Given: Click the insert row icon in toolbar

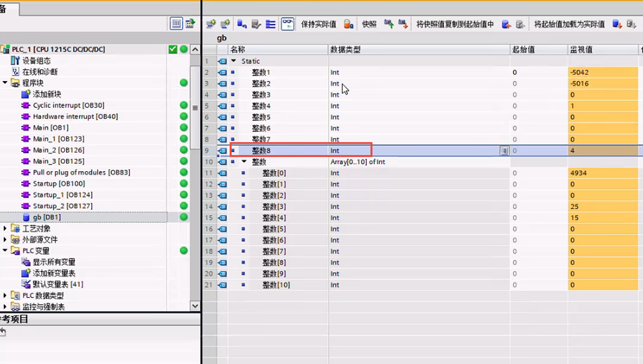Looking at the screenshot, I should pyautogui.click(x=211, y=24).
